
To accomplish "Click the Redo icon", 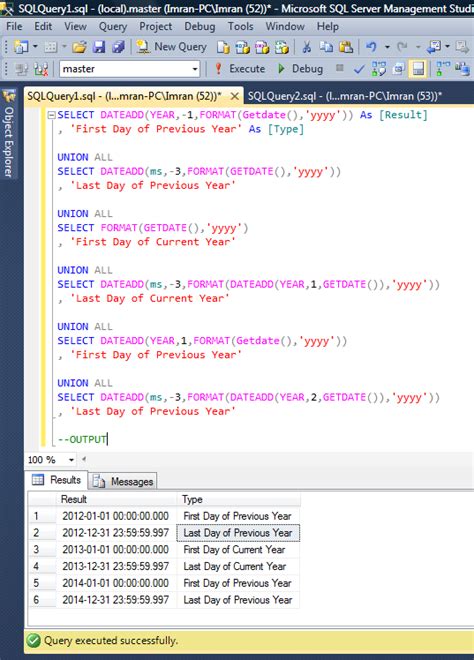I will click(x=402, y=47).
